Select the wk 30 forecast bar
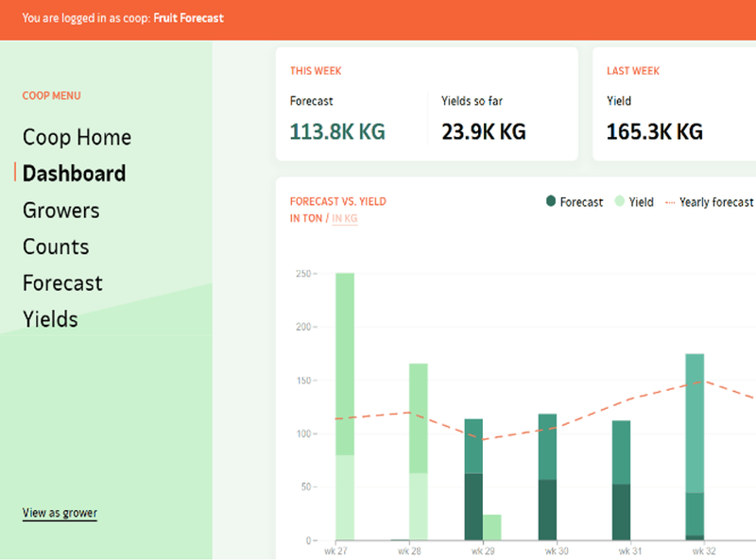Screen dimensions: 756x560 click(x=547, y=477)
